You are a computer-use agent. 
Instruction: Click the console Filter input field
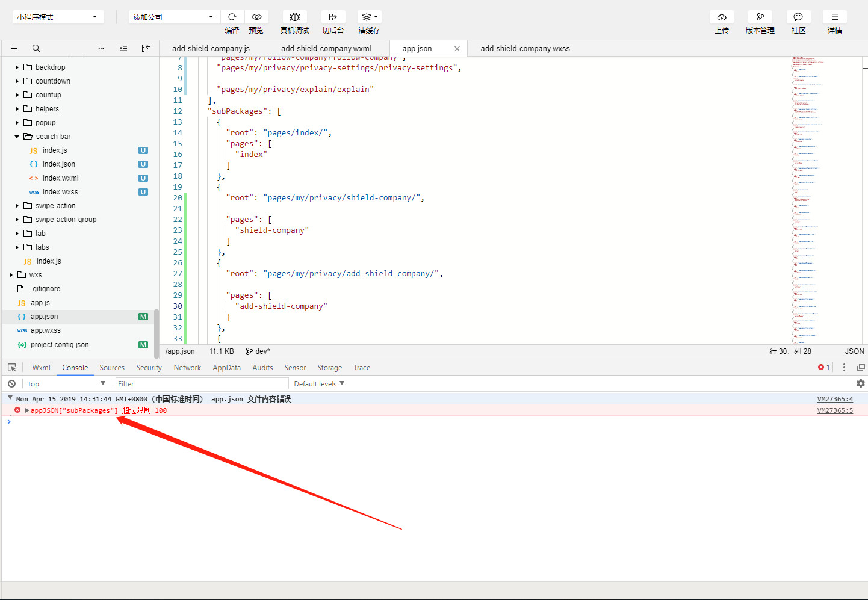[x=202, y=383]
